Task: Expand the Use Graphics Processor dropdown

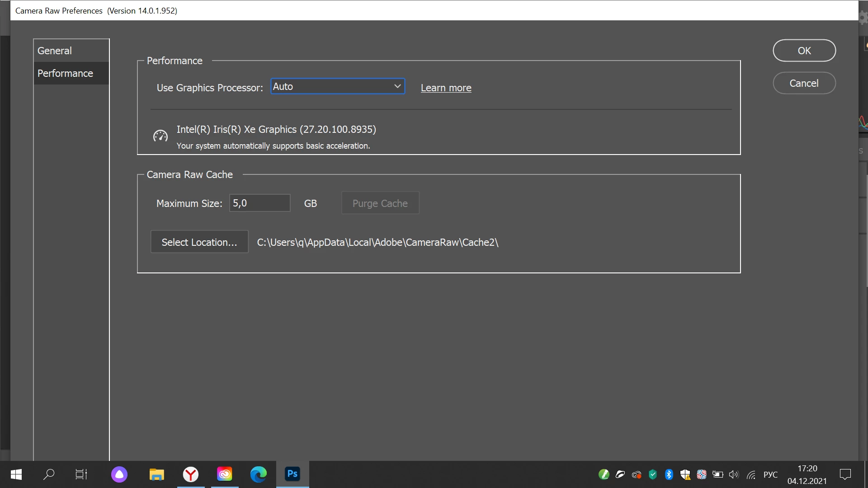Action: click(337, 86)
